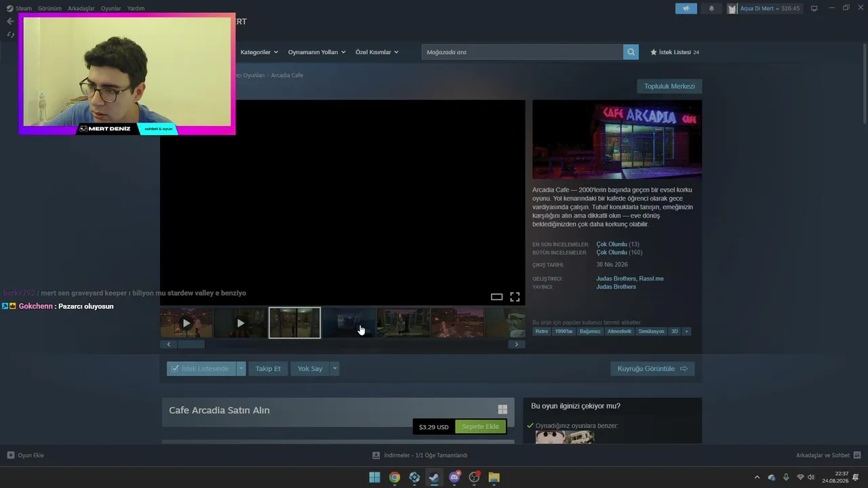Open Discord from the taskbar

coord(454,477)
